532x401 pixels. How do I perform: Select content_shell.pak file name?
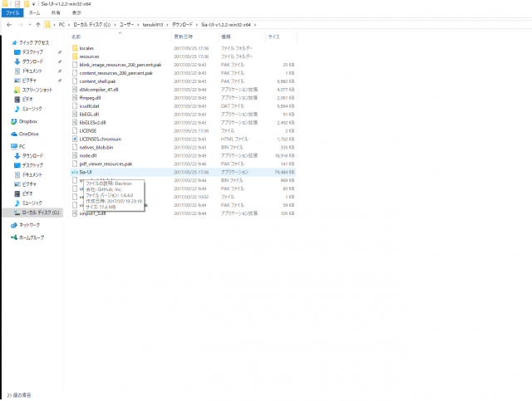(97, 81)
